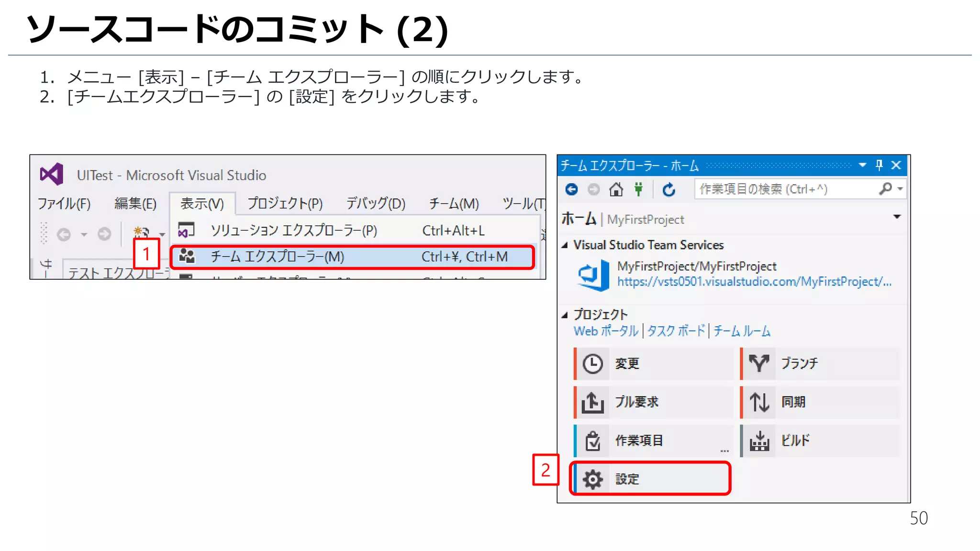Go forward in Team Explorer
Image resolution: width=980 pixels, height=551 pixels.
coord(593,189)
